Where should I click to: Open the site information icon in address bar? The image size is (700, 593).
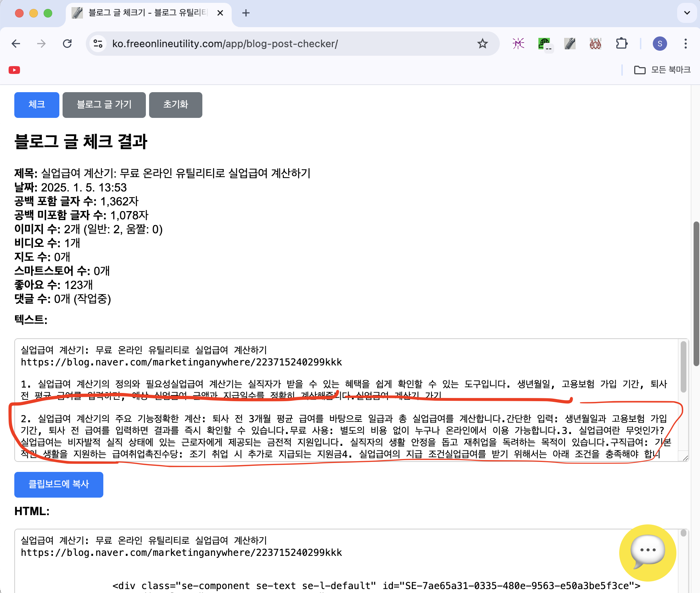(98, 44)
